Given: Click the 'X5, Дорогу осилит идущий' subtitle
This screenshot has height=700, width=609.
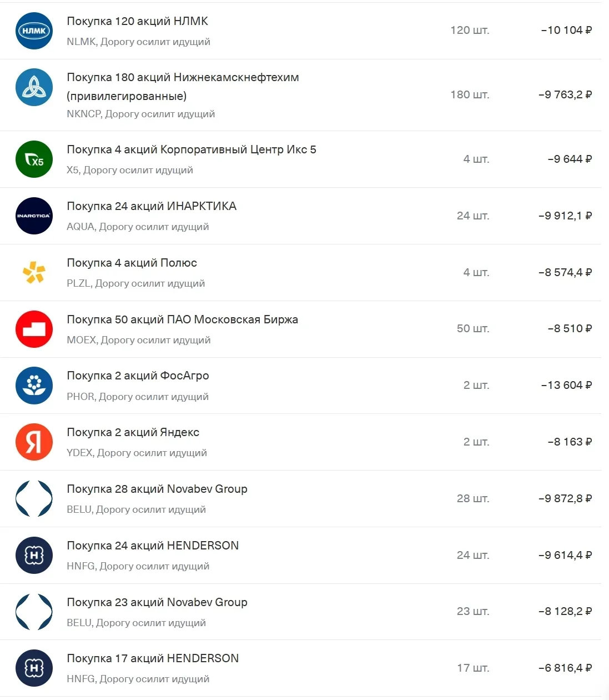Looking at the screenshot, I should 130,170.
